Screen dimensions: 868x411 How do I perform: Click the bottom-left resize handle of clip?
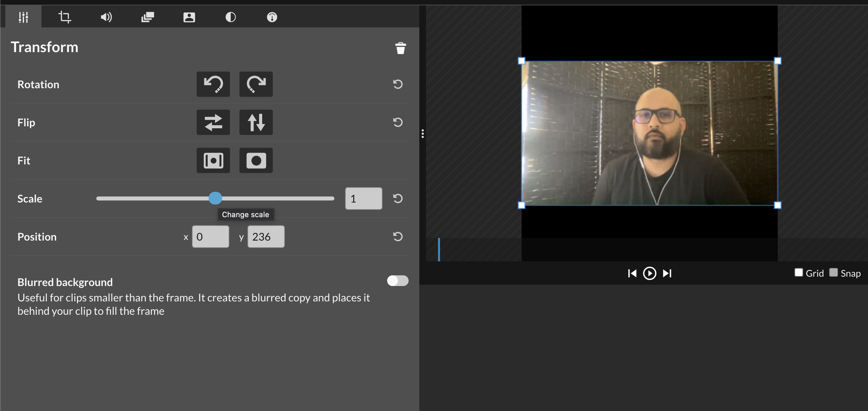521,205
